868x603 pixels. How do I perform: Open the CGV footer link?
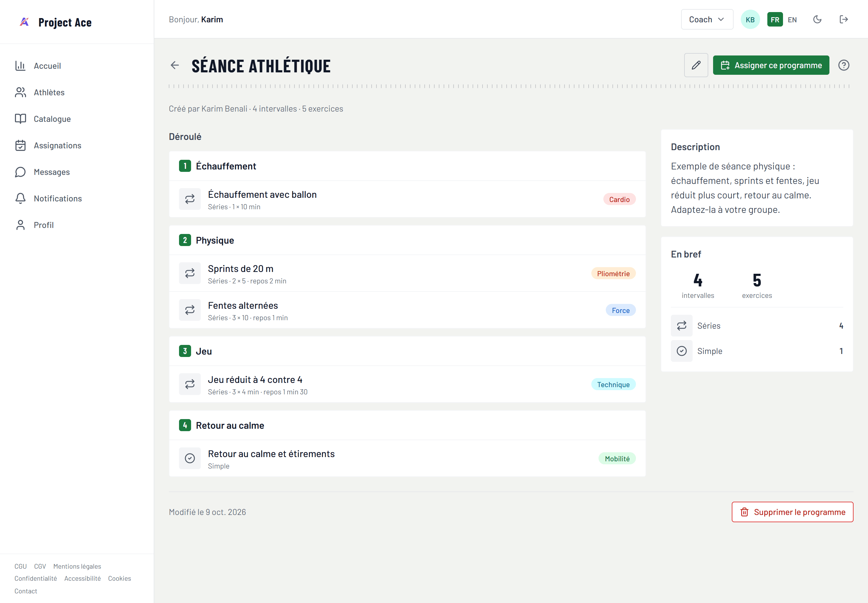(40, 566)
